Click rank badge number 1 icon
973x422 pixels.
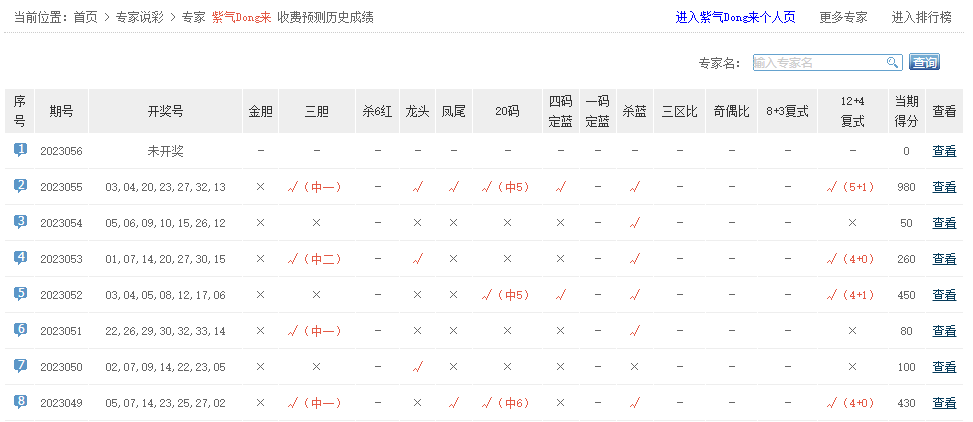pos(20,150)
